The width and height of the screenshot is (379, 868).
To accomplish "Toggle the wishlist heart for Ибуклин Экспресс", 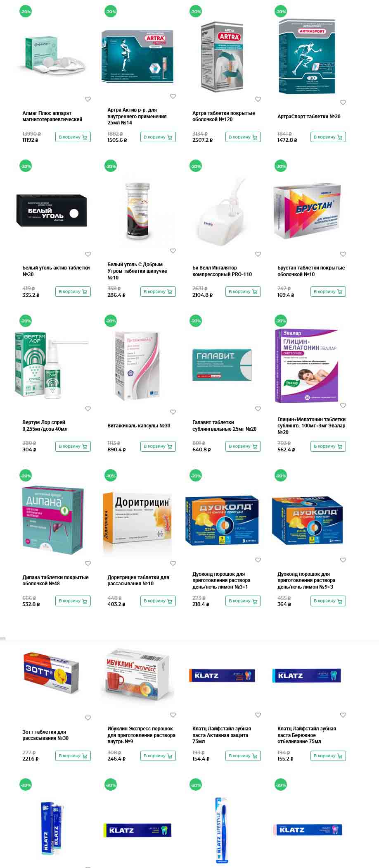I will [x=173, y=715].
